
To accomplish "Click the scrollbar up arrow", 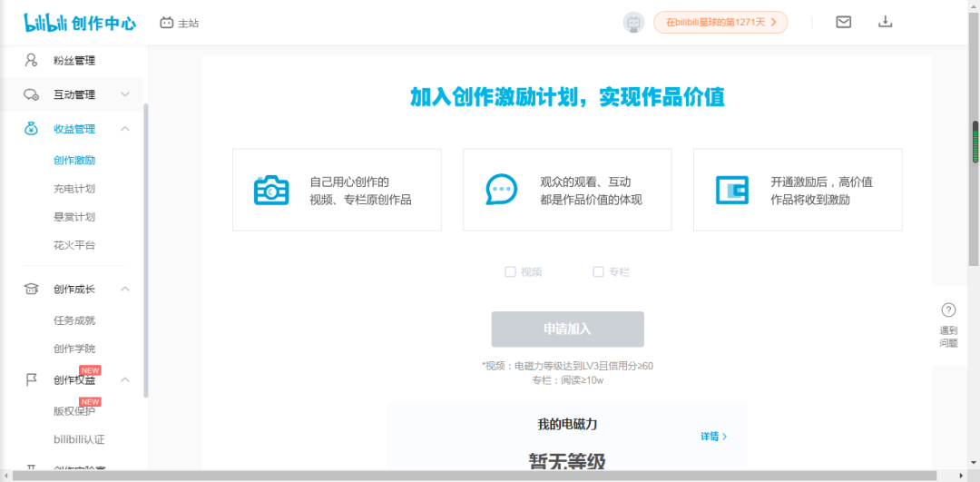I will click(975, 5).
